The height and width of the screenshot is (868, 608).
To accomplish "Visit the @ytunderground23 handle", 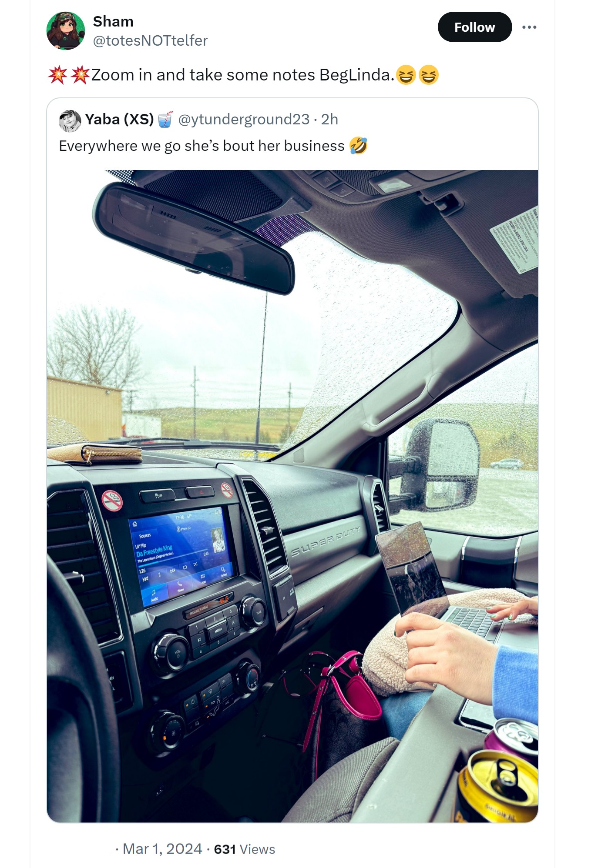I will pyautogui.click(x=244, y=119).
